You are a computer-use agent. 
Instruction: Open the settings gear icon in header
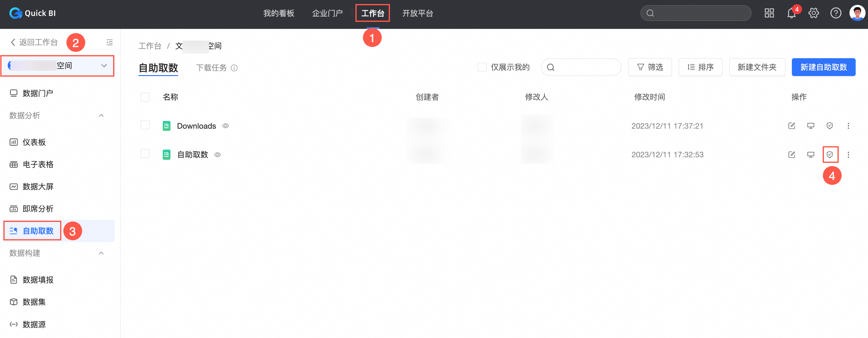(x=813, y=14)
